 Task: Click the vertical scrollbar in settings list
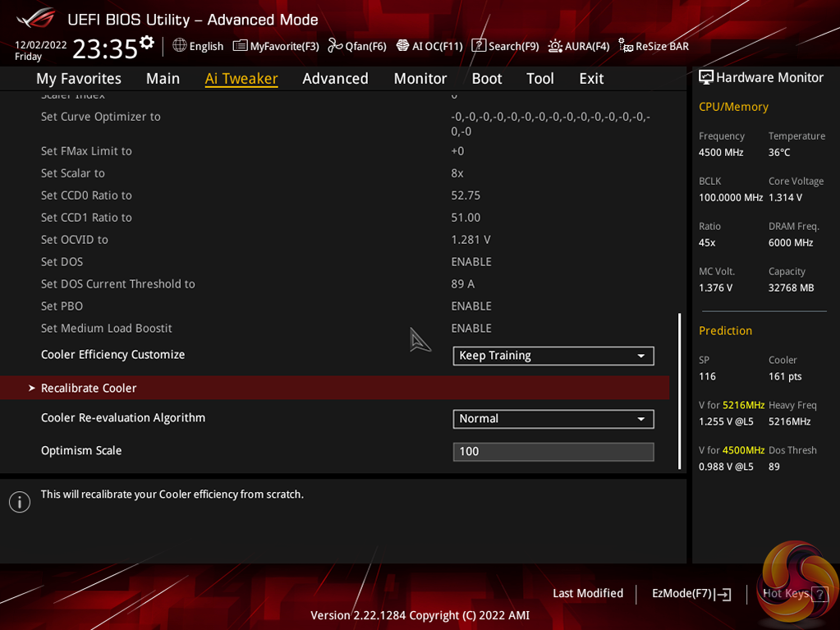click(679, 390)
